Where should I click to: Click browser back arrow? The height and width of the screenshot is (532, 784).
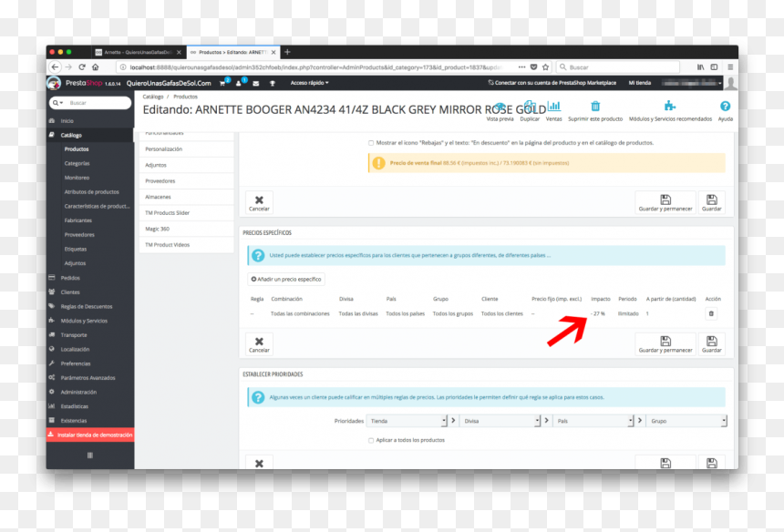55,66
